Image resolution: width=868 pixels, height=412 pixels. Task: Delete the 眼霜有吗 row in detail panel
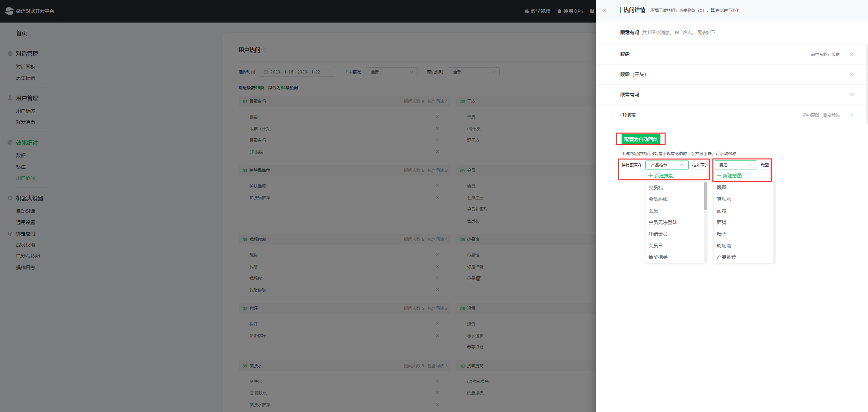(x=851, y=95)
